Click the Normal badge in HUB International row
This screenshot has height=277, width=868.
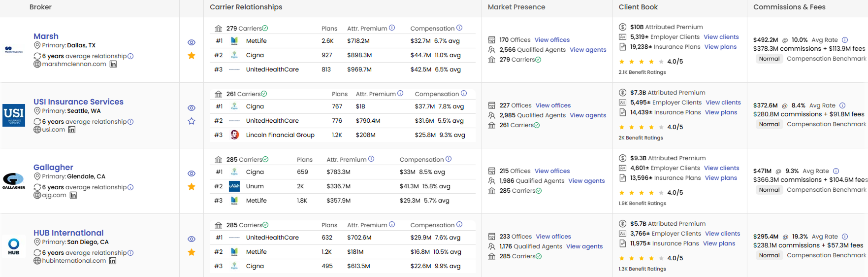pos(769,255)
